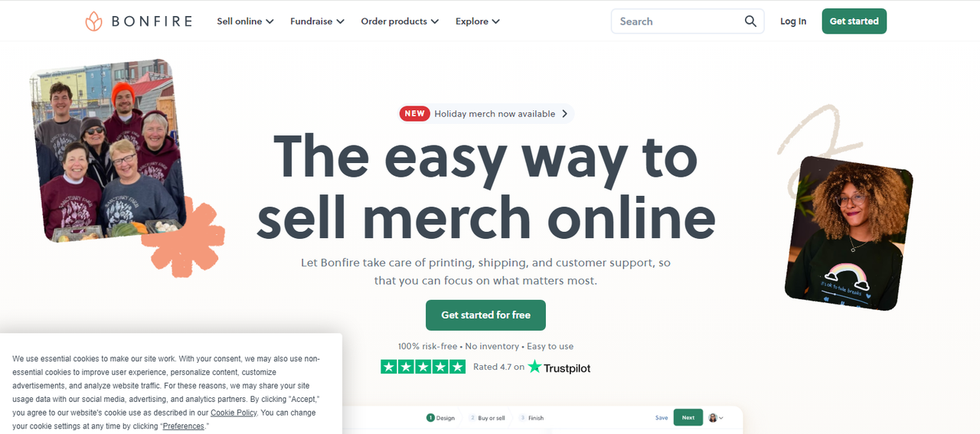
Task: Open the Cookie Policy link
Action: [234, 413]
